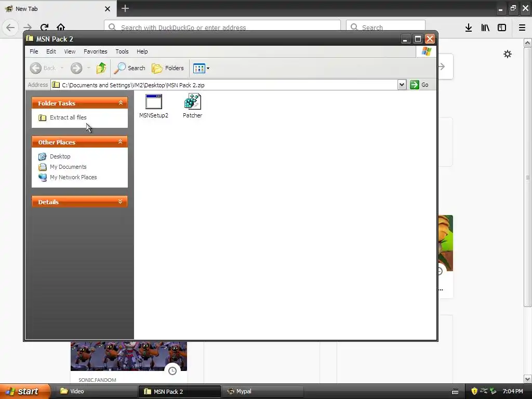Click the browser Home icon
This screenshot has width=532, height=399.
61,27
